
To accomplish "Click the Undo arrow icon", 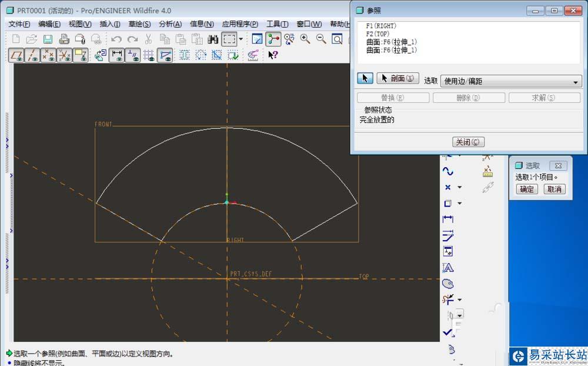I will coord(116,39).
